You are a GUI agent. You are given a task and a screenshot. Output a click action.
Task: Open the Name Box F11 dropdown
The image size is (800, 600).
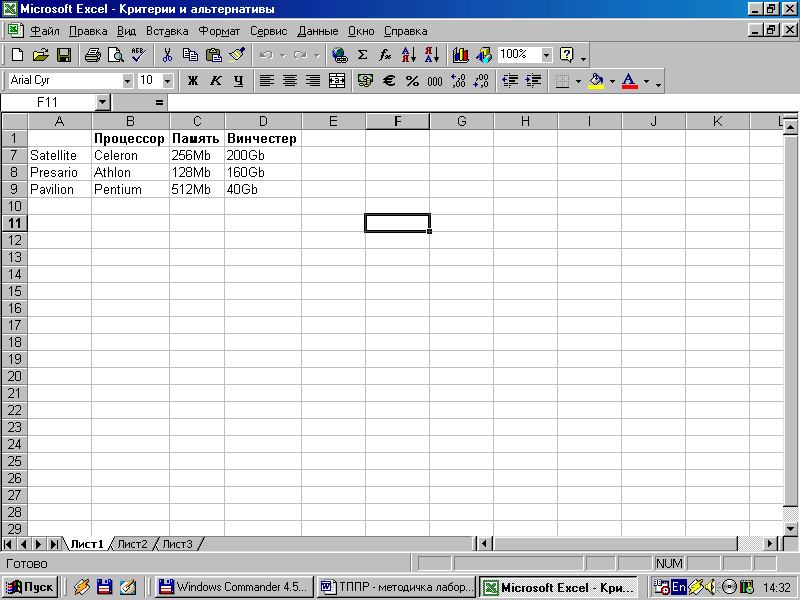pos(103,103)
